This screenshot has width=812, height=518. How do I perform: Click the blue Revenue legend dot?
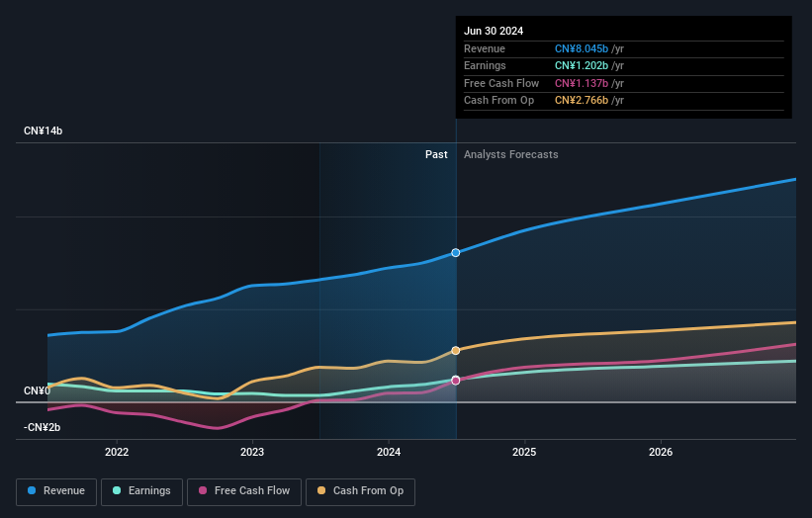(32, 490)
